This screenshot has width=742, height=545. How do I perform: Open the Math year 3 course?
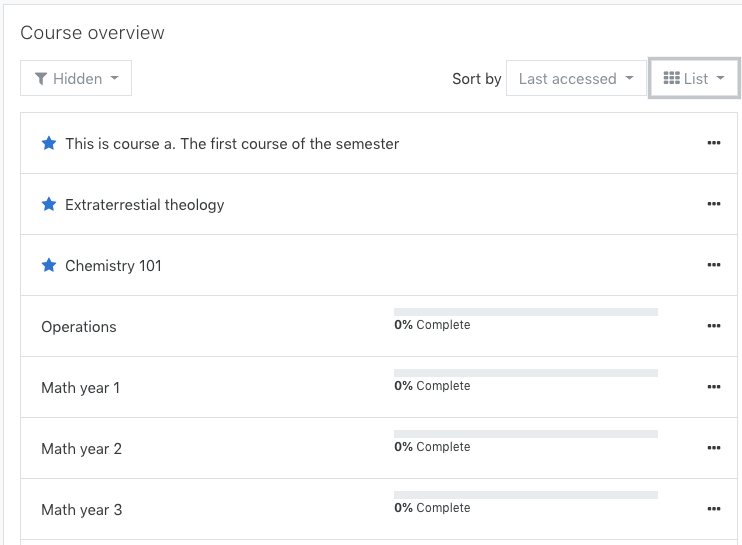click(81, 510)
